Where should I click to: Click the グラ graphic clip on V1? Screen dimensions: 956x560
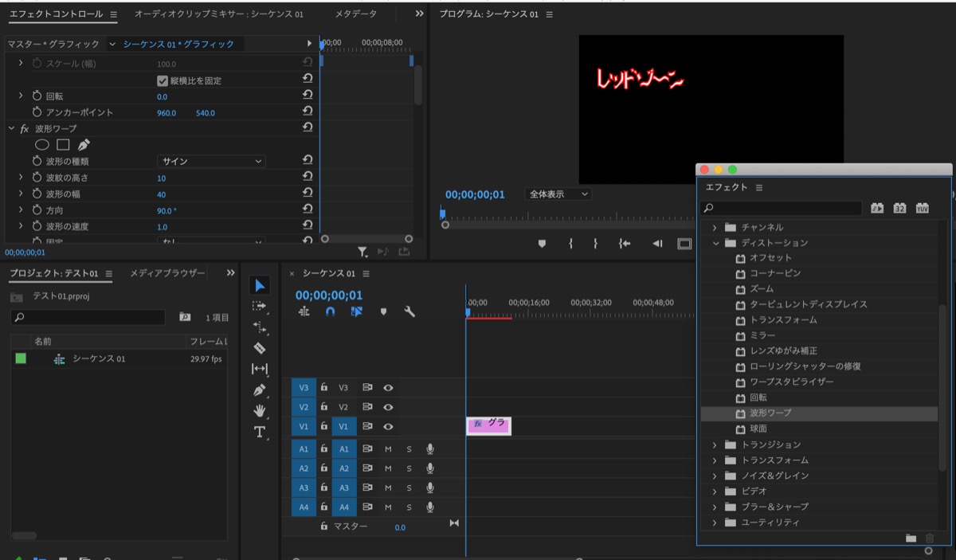point(488,425)
